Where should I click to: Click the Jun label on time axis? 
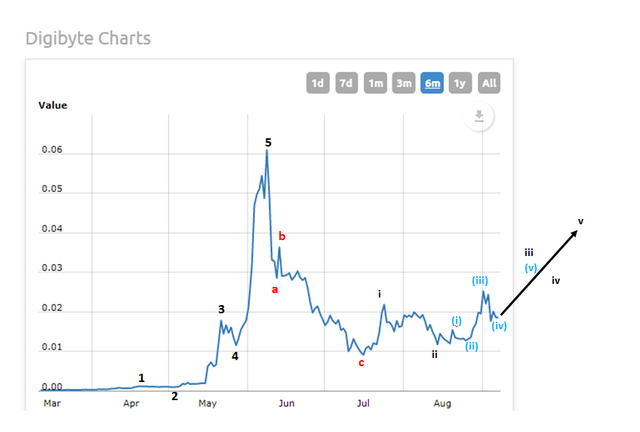(285, 404)
